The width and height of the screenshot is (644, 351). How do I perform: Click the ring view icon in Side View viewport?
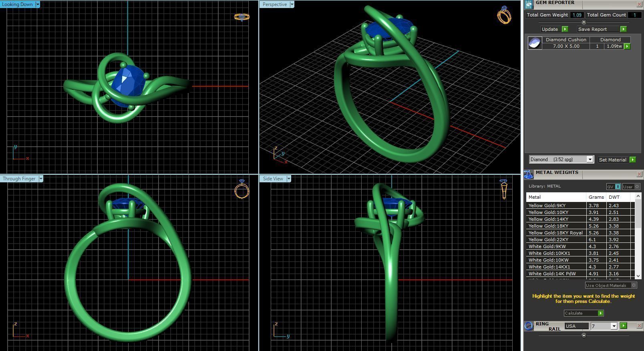(504, 189)
